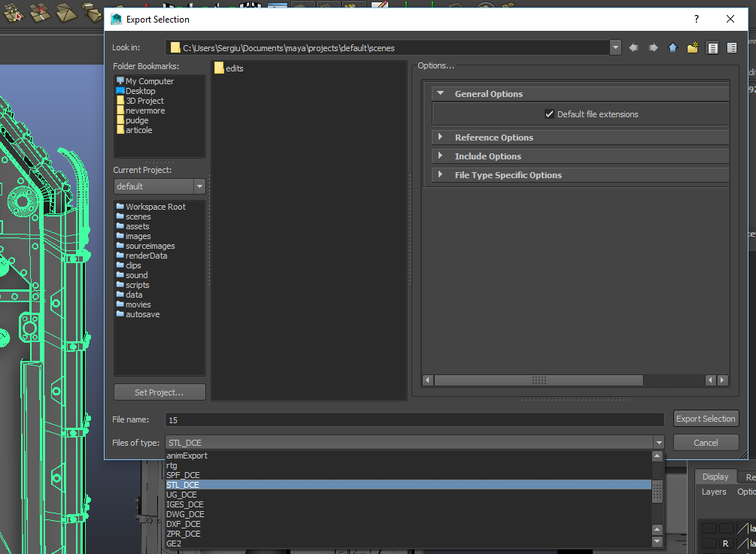Create a new folder using the toolbar icon
Image resolution: width=756 pixels, height=554 pixels.
coord(692,47)
